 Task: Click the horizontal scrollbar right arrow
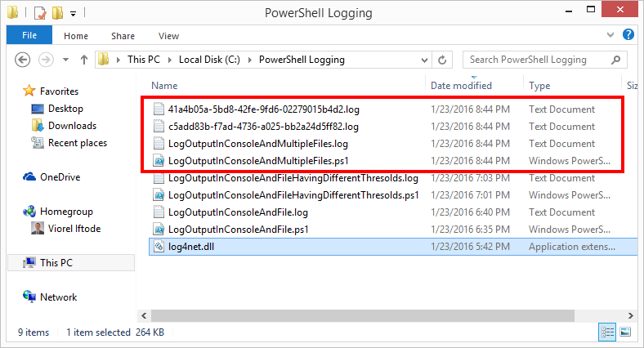click(631, 315)
